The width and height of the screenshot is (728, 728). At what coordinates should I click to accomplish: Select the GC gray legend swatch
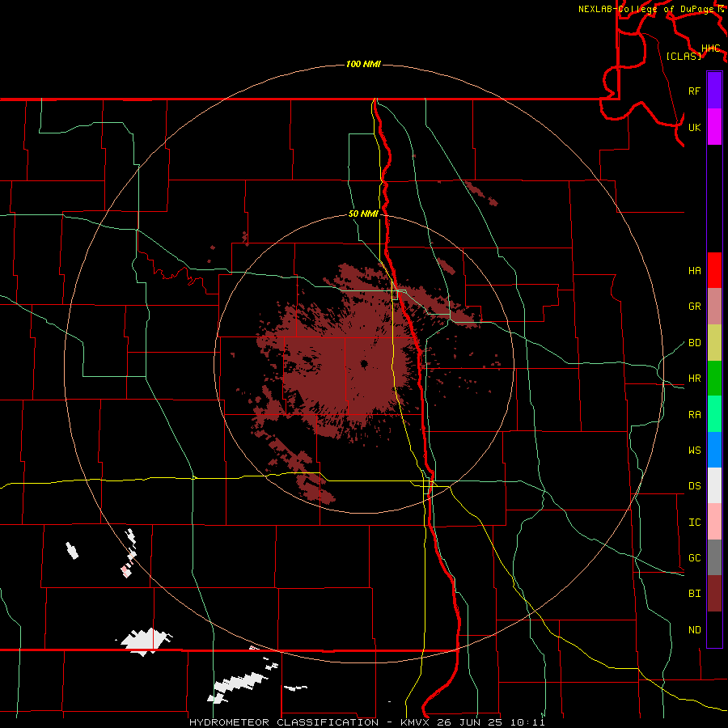pos(714,557)
